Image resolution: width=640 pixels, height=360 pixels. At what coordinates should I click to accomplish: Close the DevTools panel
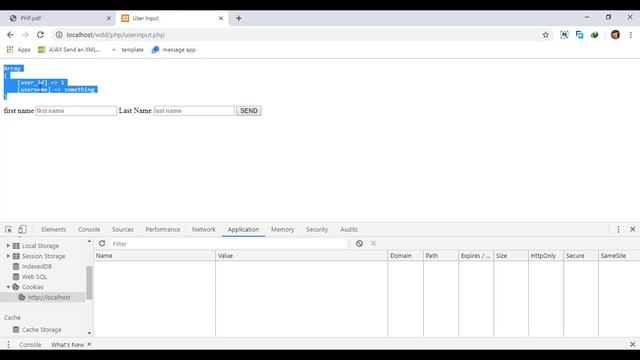pos(632,229)
